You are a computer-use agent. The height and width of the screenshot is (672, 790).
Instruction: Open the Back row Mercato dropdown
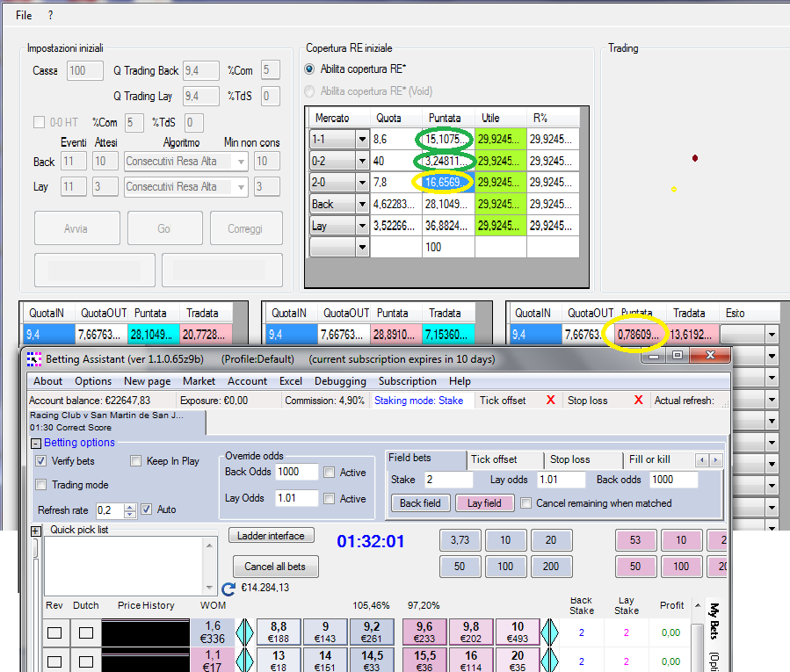362,204
